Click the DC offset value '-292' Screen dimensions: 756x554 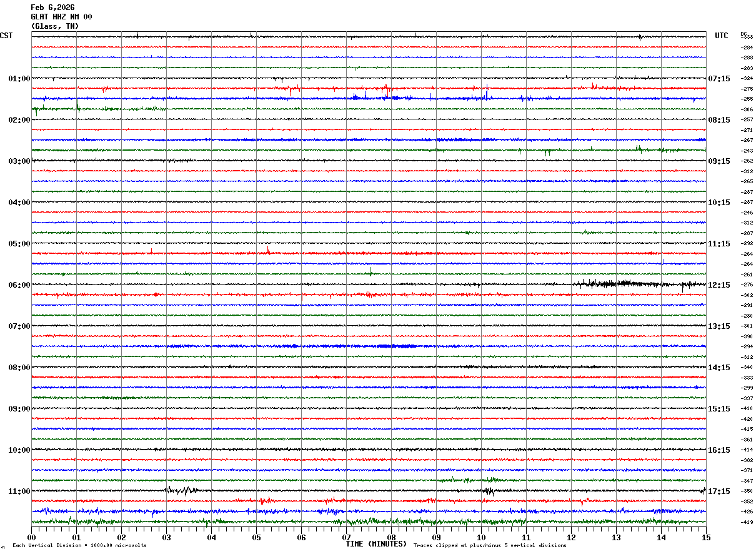click(x=747, y=244)
